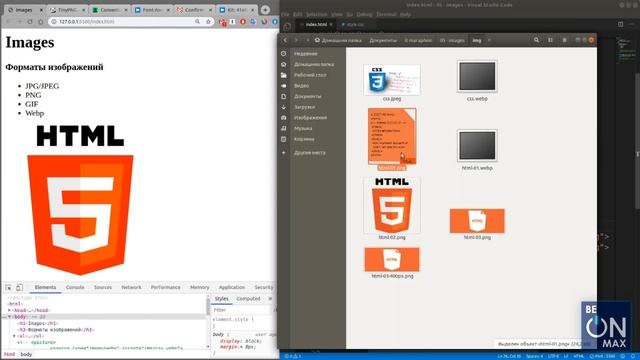This screenshot has height=360, width=640.
Task: Open Изображения in the file manager sidebar
Action: tap(312, 118)
